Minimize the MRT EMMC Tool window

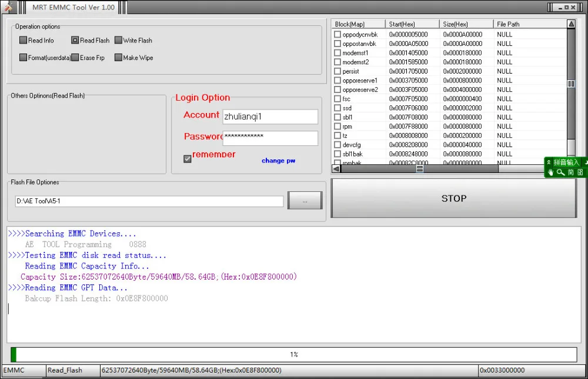coord(560,7)
